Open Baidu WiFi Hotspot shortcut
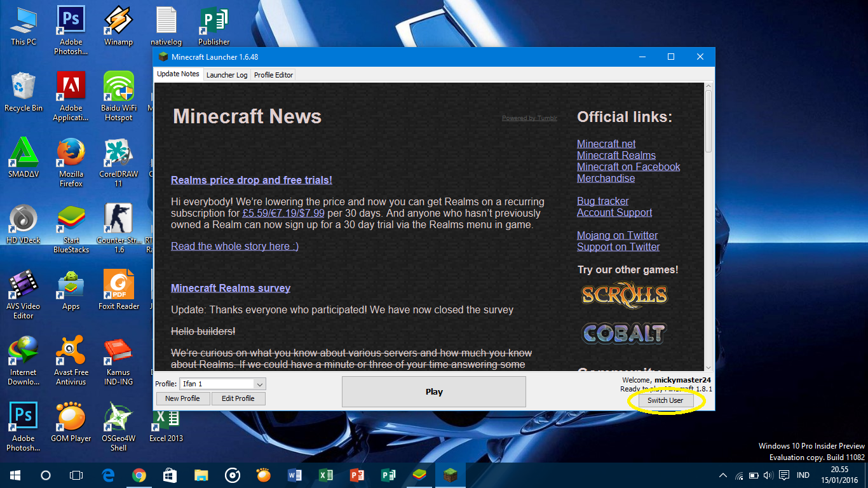 [x=118, y=97]
